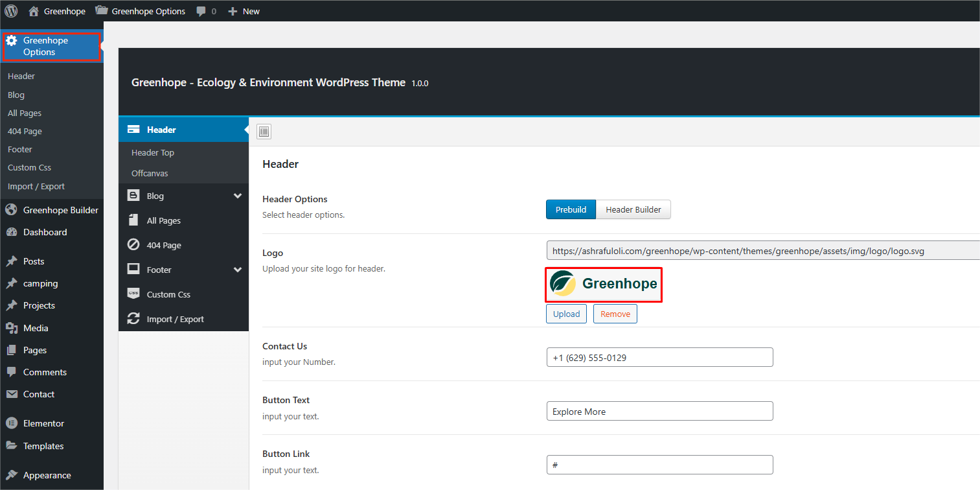
Task: Open Import / Export in the WordPress submenu
Action: pyautogui.click(x=36, y=186)
